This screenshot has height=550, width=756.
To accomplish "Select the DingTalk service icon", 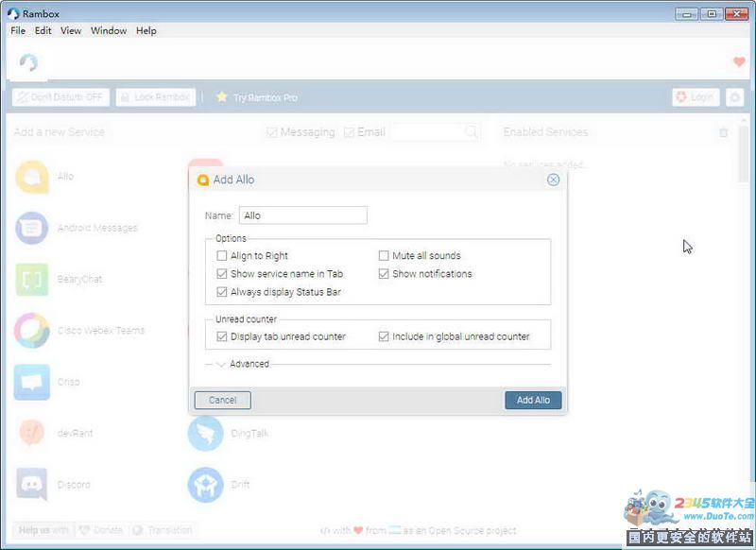I will 205,434.
